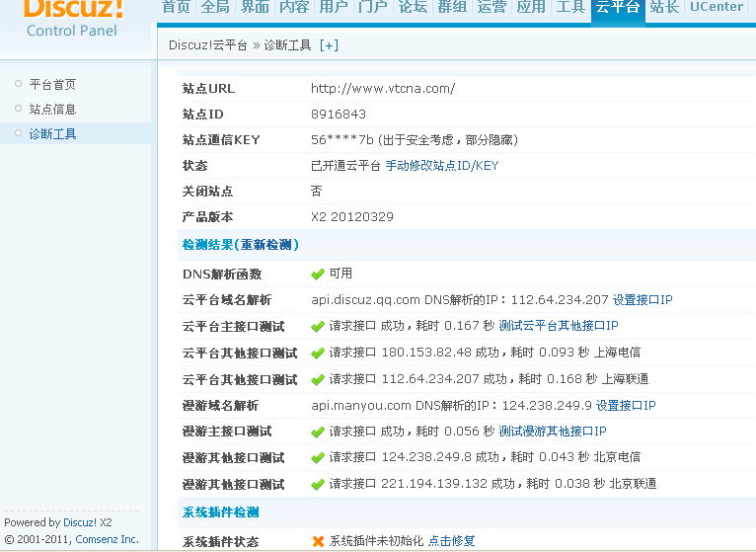756x552 pixels.
Task: Click the 手动修改站点ID/KEY link
Action: click(441, 166)
